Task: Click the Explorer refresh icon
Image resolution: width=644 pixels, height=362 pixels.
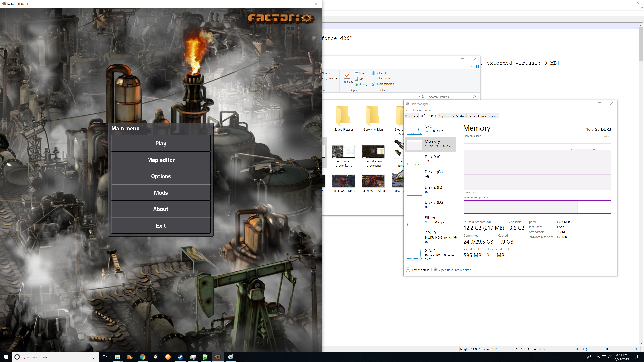Action: (423, 97)
